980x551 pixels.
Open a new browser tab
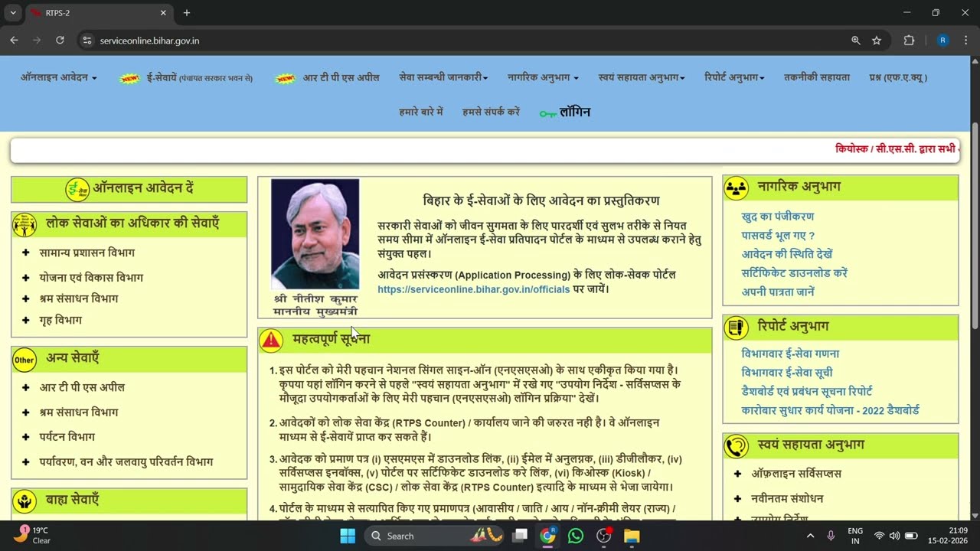(x=187, y=13)
